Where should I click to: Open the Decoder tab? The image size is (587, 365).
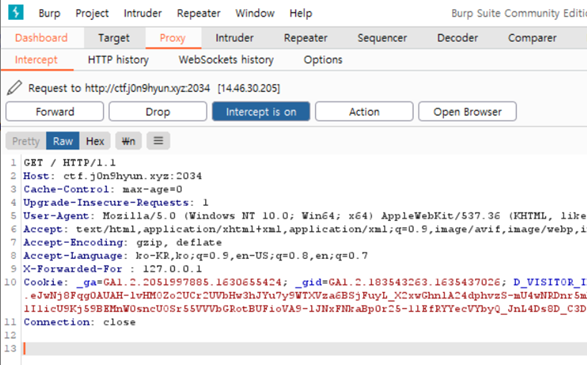[x=457, y=38]
